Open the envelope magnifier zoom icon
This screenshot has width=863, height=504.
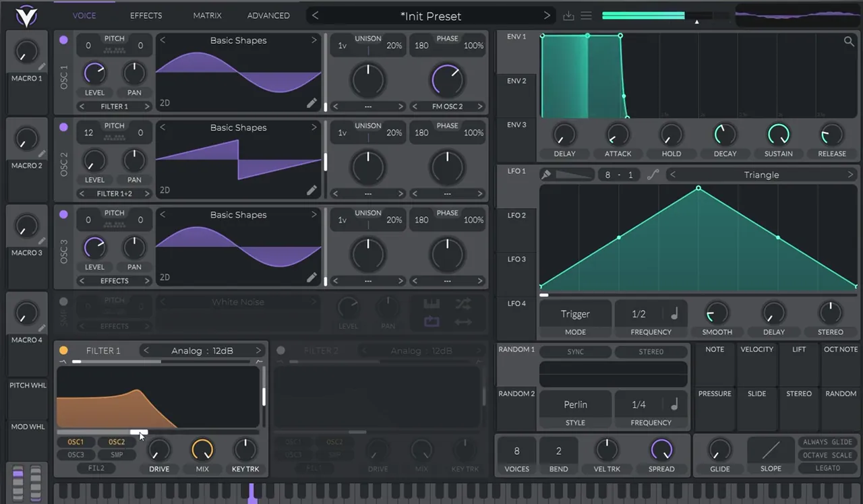849,42
